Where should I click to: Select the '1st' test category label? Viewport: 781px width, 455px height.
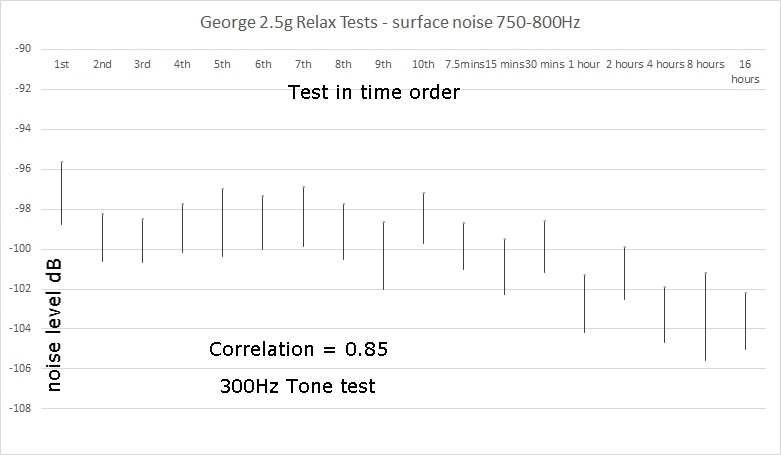pos(62,64)
